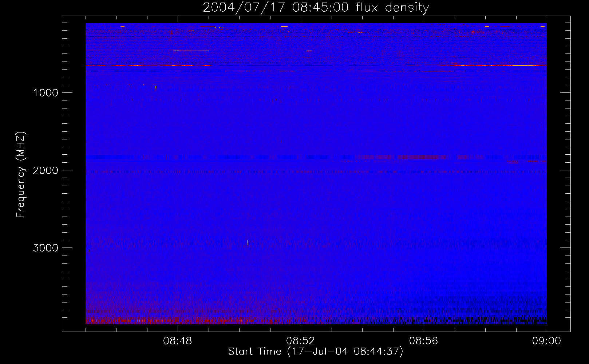Click the 09:00 time tick label
This screenshot has width=589, height=364.
[547, 341]
